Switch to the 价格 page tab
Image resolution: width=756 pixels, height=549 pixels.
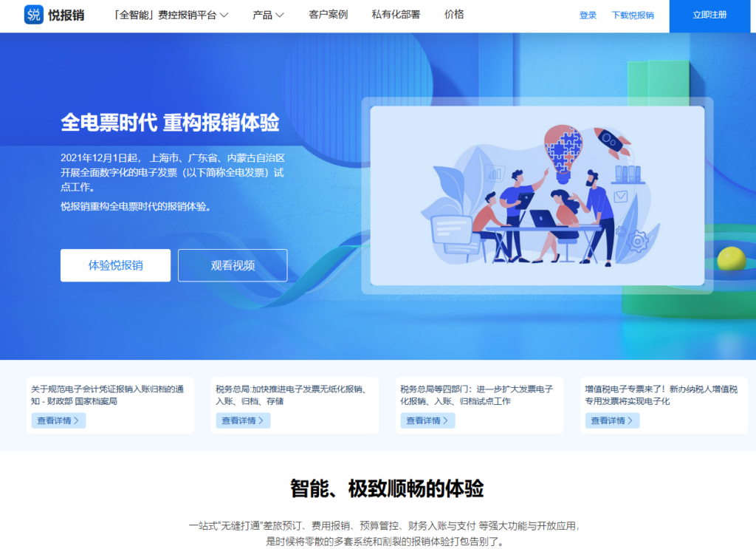click(x=453, y=15)
